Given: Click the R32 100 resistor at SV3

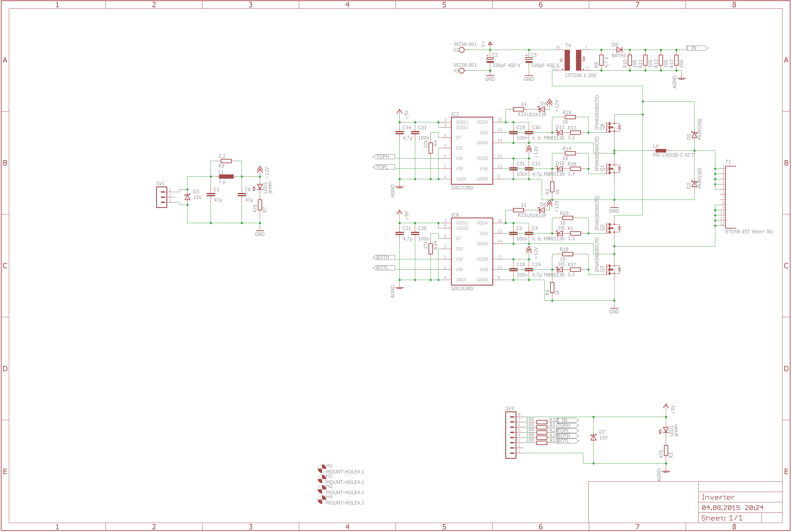Looking at the screenshot, I should tap(542, 422).
